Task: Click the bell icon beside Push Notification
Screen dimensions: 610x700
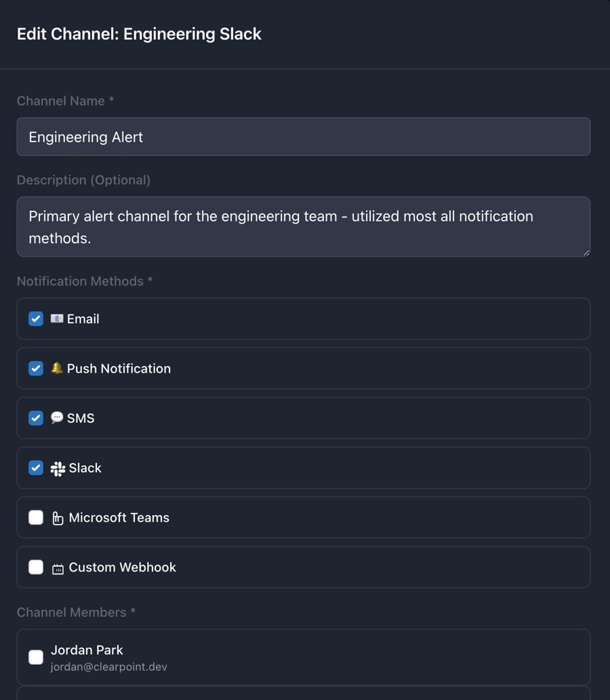Action: (58, 368)
